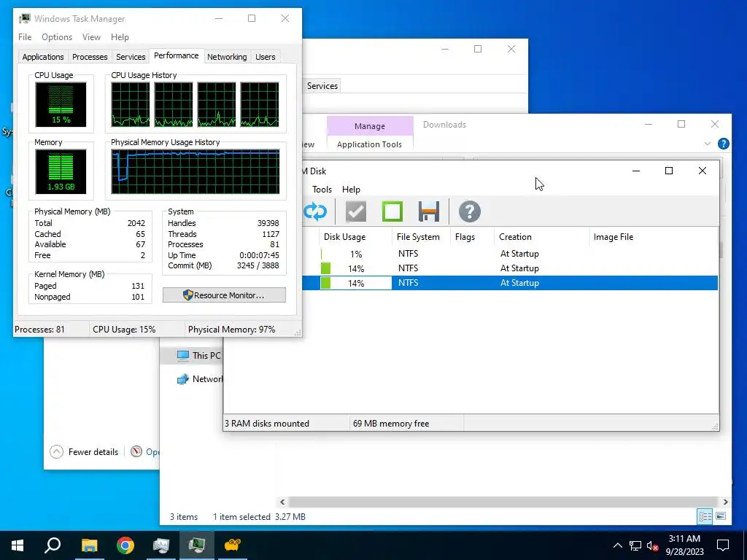The height and width of the screenshot is (560, 747).
Task: Click the active Windows Task Manager taskbar icon
Action: tap(197, 545)
